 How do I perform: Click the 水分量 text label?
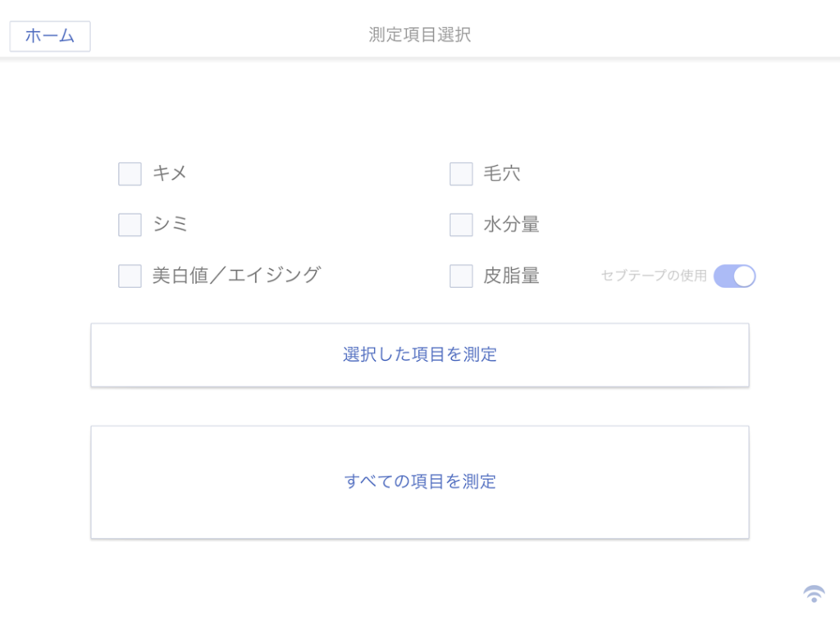pos(511,224)
